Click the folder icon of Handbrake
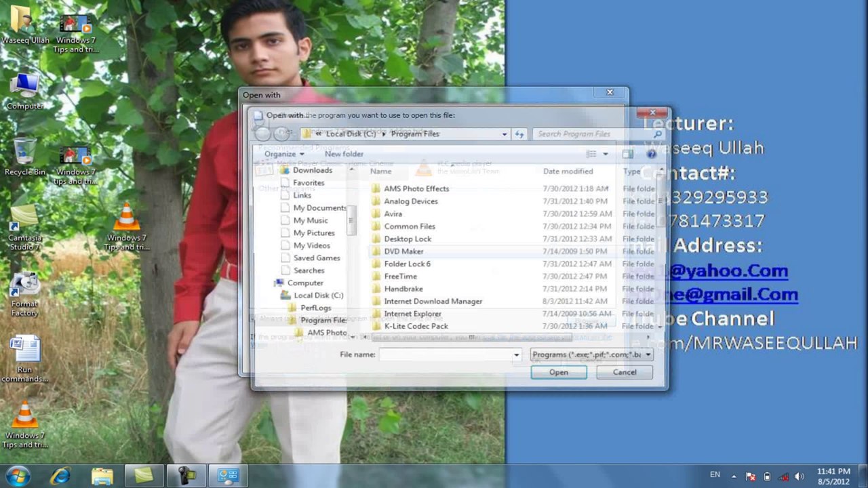This screenshot has height=488, width=868. [376, 289]
